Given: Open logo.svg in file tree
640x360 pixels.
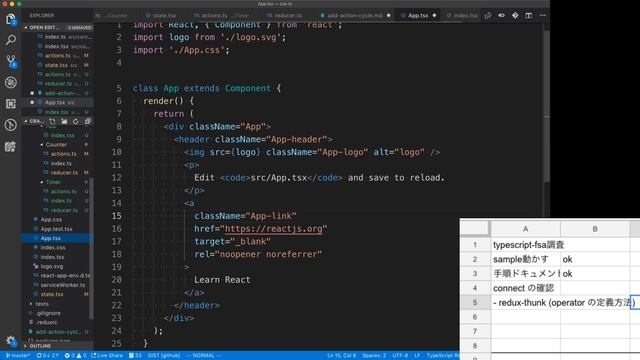Looking at the screenshot, I should click(57, 266).
